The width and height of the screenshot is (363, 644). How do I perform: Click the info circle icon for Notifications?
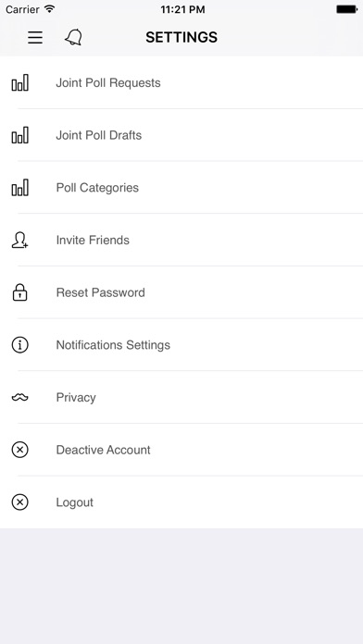pos(19,345)
